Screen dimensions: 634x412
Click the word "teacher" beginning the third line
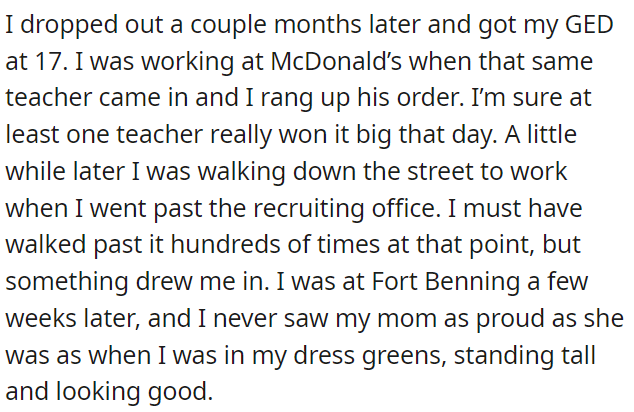(x=48, y=98)
